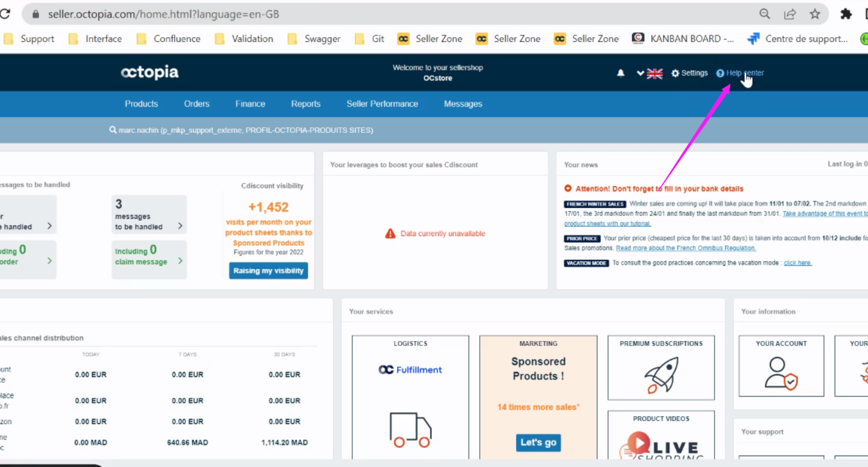Image resolution: width=868 pixels, height=467 pixels.
Task: Click the 640.66 MAD seven-day value
Action: click(187, 442)
